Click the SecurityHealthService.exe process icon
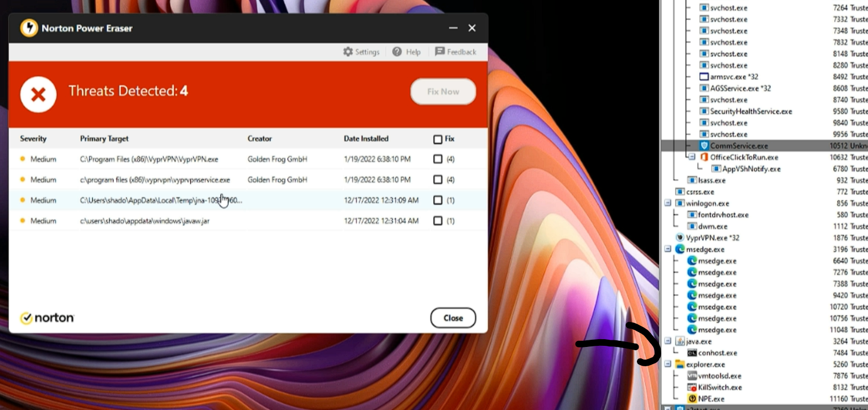 point(704,111)
